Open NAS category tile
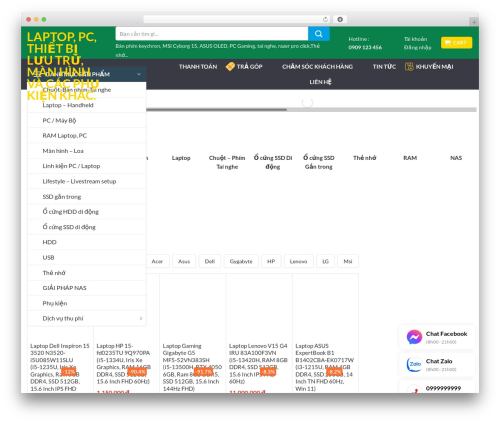 click(x=456, y=158)
